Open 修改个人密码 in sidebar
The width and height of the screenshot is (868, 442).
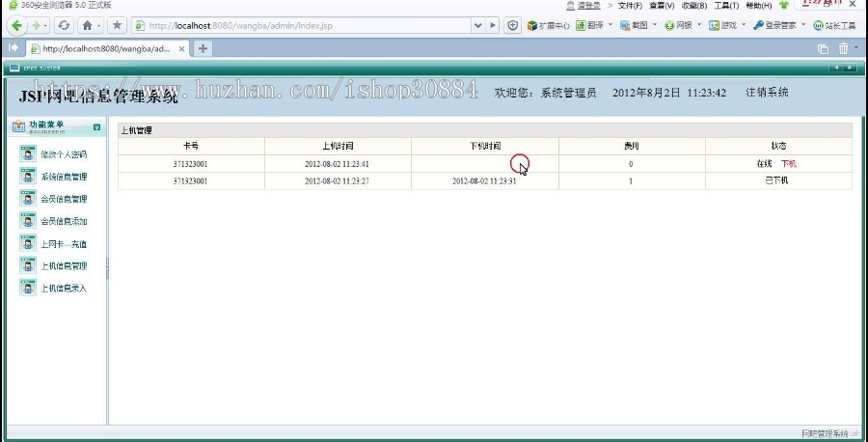[x=64, y=154]
